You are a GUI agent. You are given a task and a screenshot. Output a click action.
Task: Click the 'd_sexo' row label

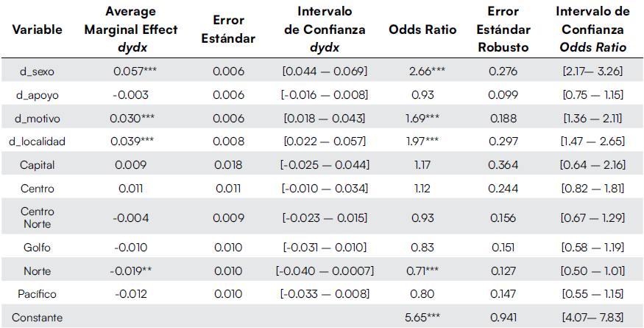coord(37,71)
